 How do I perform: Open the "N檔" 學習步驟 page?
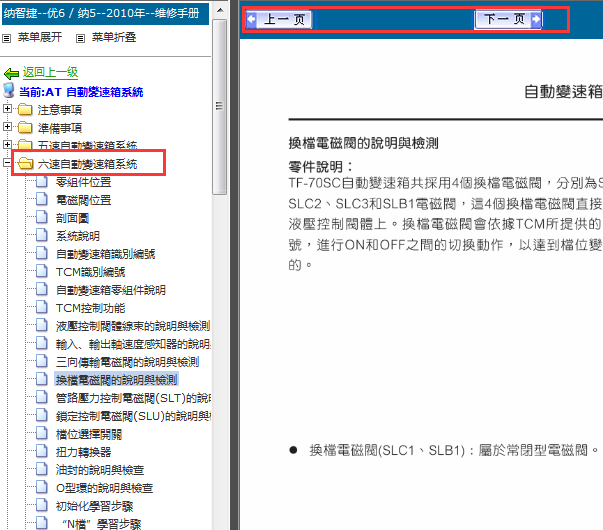pos(102,524)
